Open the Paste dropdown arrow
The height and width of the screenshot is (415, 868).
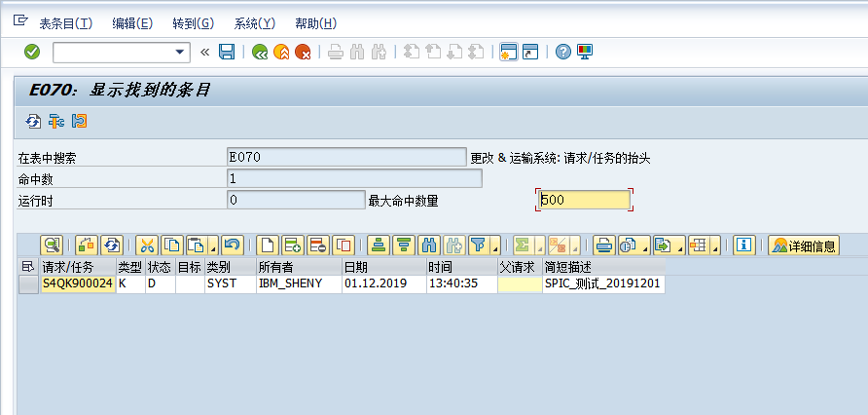click(213, 247)
